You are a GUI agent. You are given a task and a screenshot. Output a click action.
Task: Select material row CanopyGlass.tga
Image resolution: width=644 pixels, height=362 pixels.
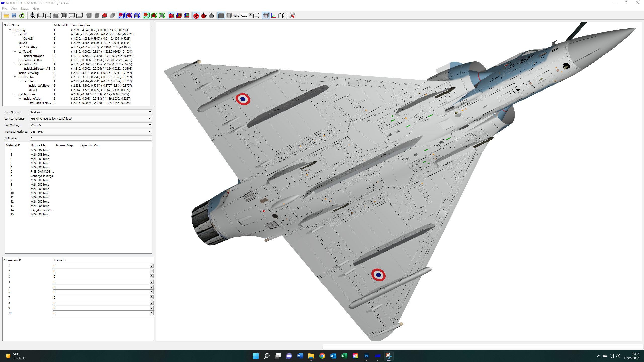click(42, 176)
